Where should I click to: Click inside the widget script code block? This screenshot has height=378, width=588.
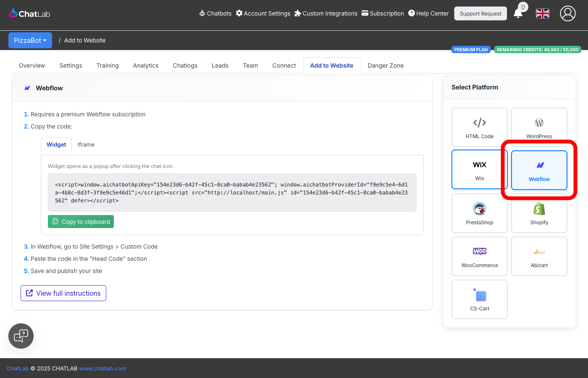pos(232,192)
